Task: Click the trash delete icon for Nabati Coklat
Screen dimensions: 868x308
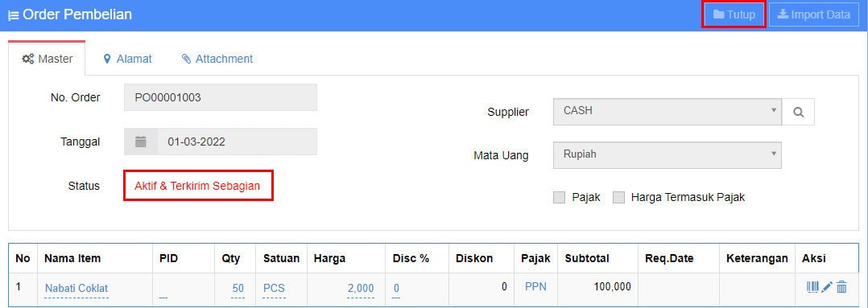Action: tap(841, 286)
